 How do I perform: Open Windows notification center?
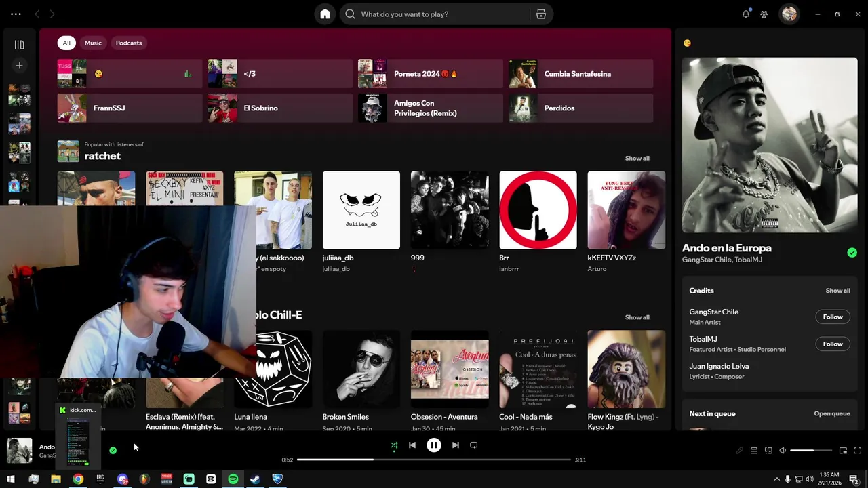854,479
